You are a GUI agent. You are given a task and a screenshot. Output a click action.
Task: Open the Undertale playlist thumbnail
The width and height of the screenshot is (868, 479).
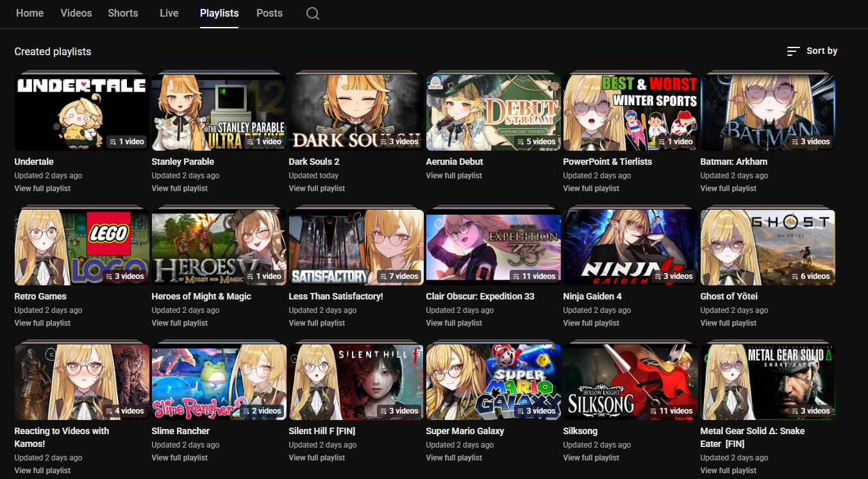coord(81,113)
